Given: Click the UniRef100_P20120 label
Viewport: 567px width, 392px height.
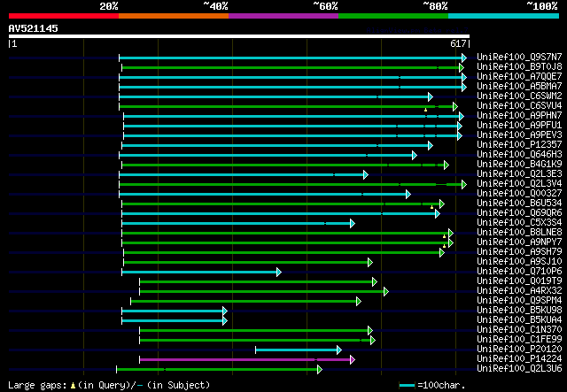Looking at the screenshot, I should 519,350.
